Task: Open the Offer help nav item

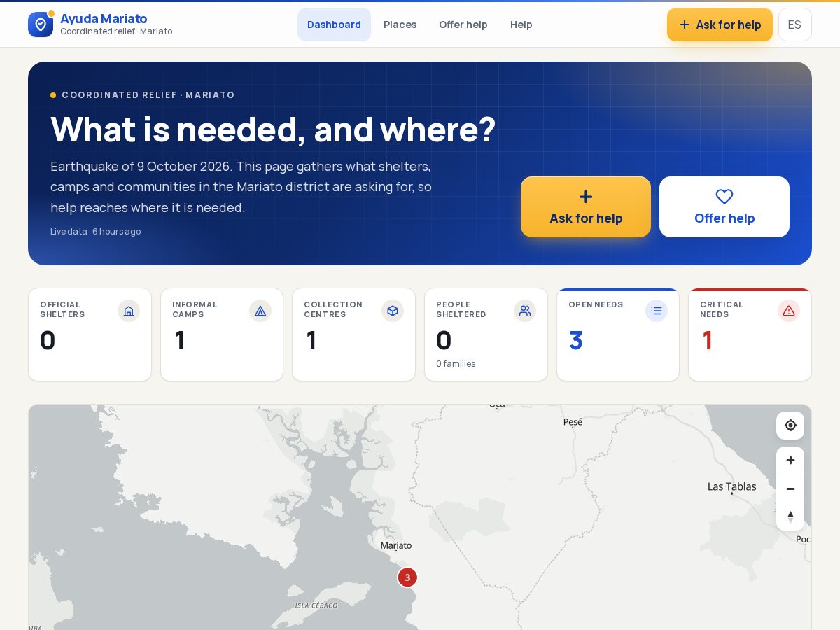Action: tap(463, 24)
